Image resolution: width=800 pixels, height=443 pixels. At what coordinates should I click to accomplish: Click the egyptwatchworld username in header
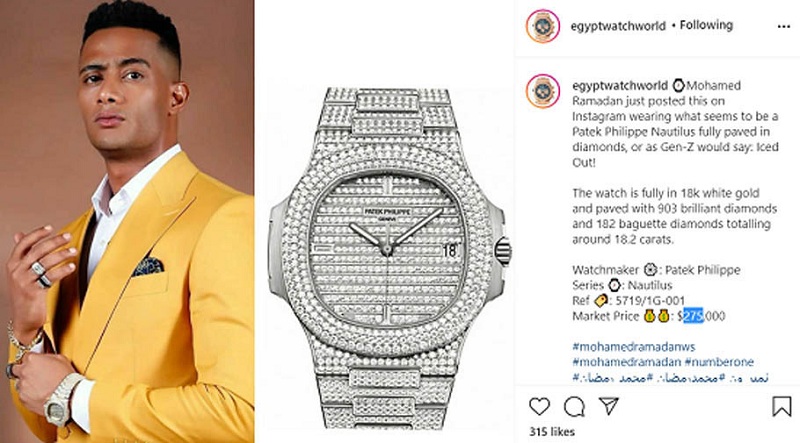click(618, 26)
